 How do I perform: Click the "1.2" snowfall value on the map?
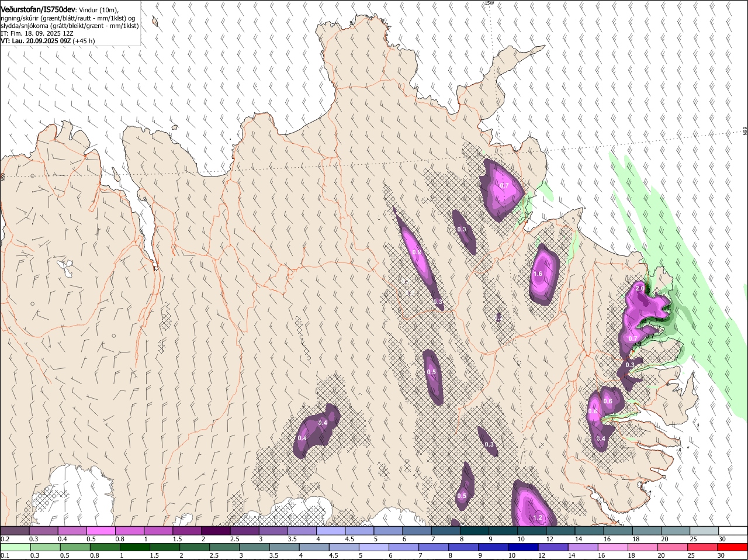pyautogui.click(x=538, y=518)
